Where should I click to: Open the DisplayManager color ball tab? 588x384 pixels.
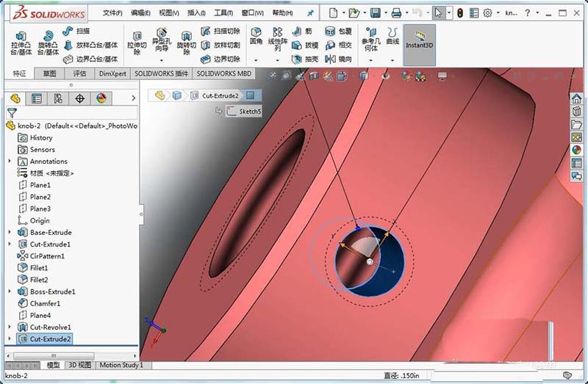(101, 98)
